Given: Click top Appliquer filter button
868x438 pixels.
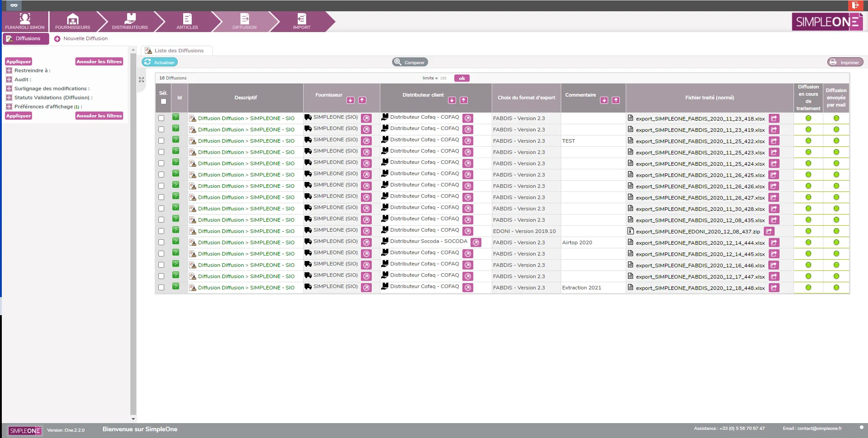Looking at the screenshot, I should pyautogui.click(x=18, y=61).
